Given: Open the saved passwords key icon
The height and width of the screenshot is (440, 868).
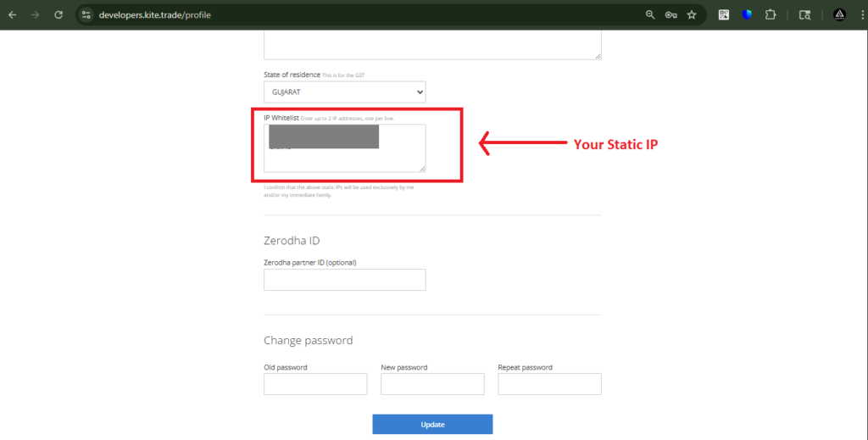Looking at the screenshot, I should pyautogui.click(x=670, y=14).
